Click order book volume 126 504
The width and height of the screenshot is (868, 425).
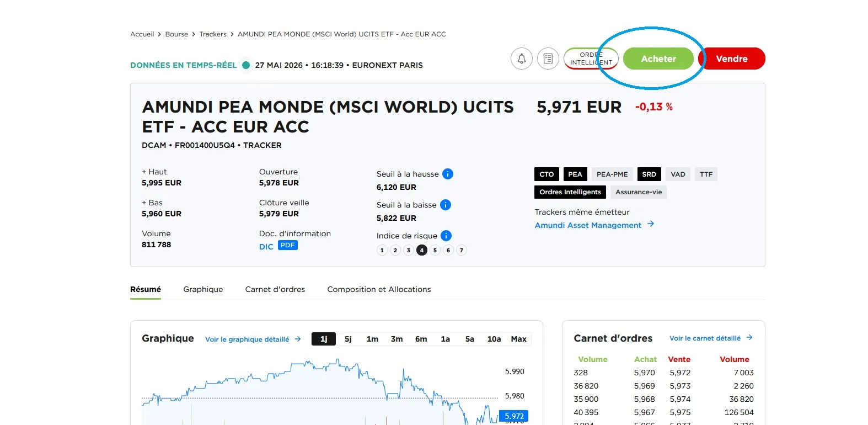click(739, 412)
